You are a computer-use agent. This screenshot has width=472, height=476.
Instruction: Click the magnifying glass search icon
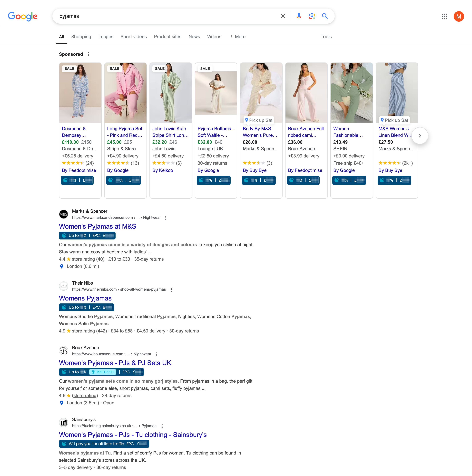click(325, 16)
